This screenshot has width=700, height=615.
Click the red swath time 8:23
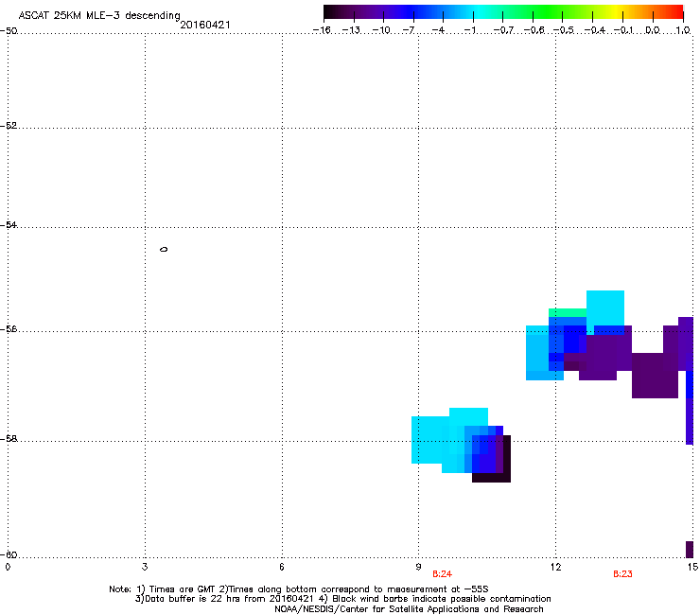pyautogui.click(x=622, y=574)
